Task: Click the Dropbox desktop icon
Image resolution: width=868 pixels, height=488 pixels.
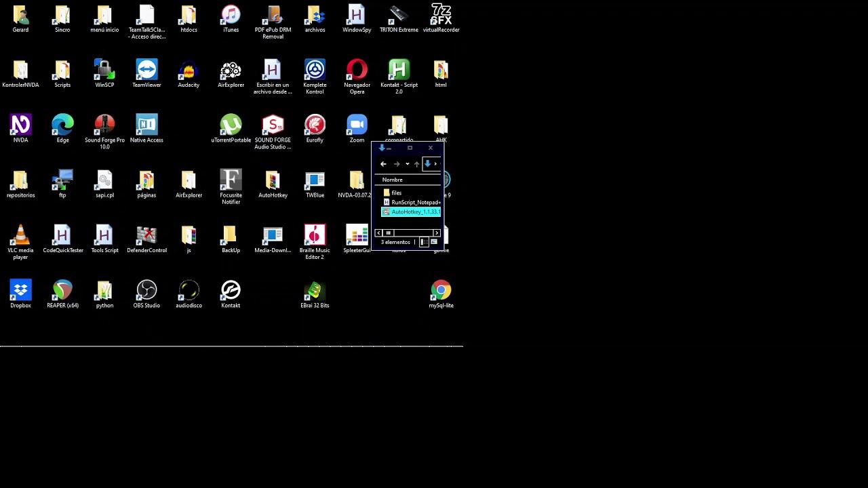Action: (x=20, y=294)
